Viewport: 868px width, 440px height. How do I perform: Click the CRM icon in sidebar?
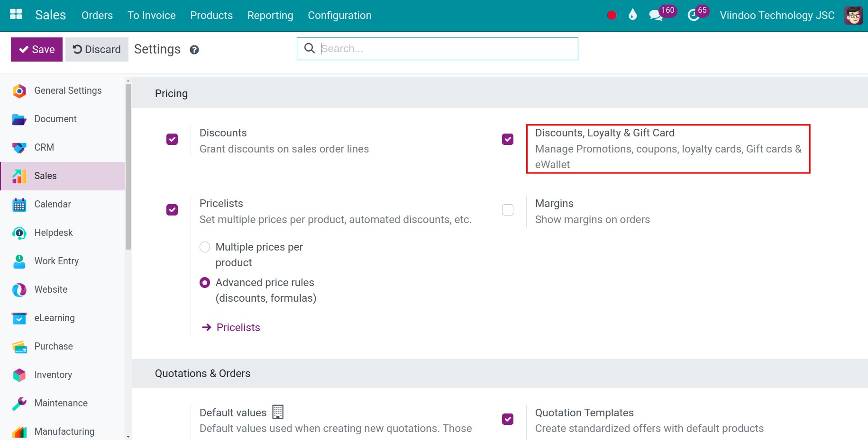coord(19,148)
